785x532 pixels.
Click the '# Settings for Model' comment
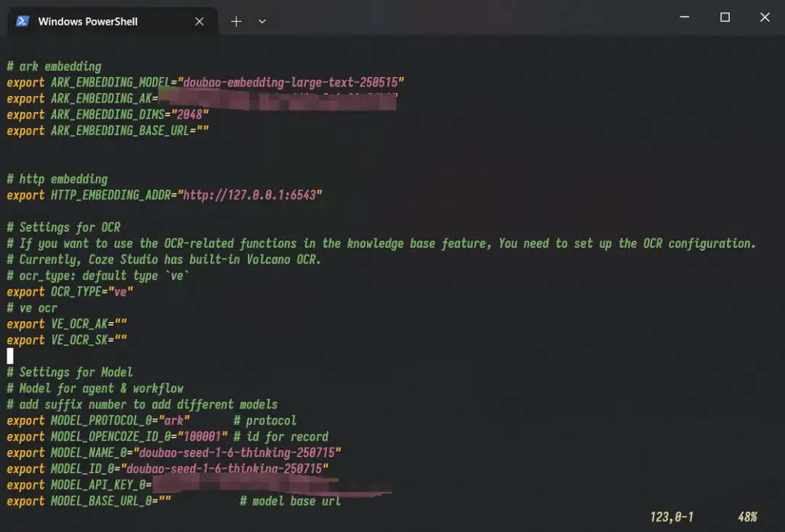coord(70,372)
